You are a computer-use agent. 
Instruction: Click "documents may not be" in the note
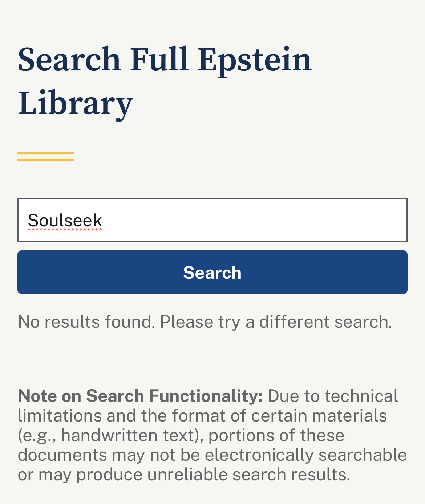[109, 455]
